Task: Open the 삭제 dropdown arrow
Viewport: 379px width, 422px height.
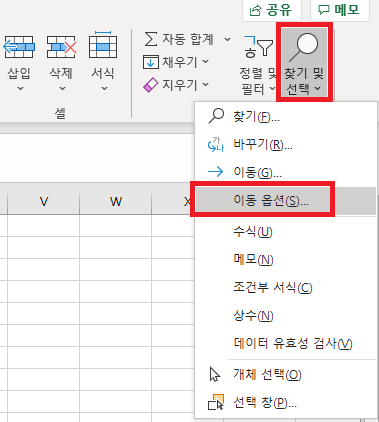Action: 62,89
